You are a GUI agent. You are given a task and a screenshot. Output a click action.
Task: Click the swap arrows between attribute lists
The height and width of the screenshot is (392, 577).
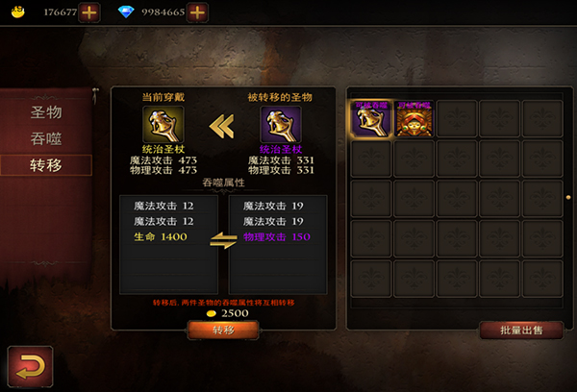[223, 240]
